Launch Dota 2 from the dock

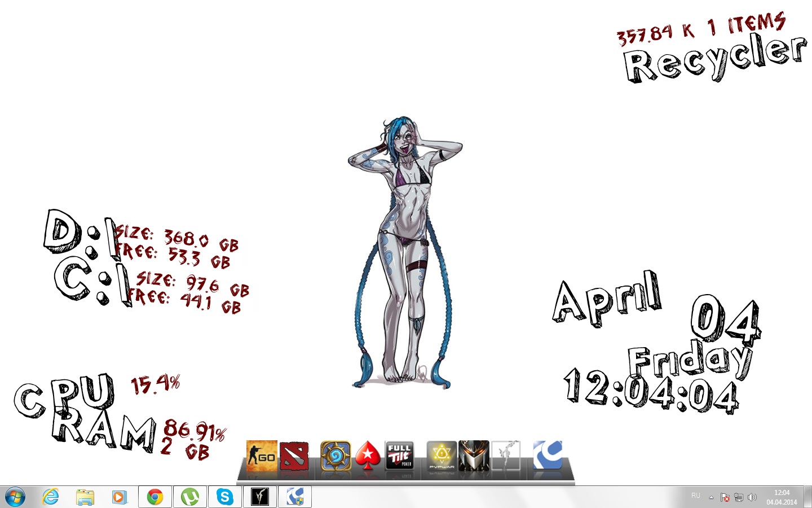click(294, 456)
